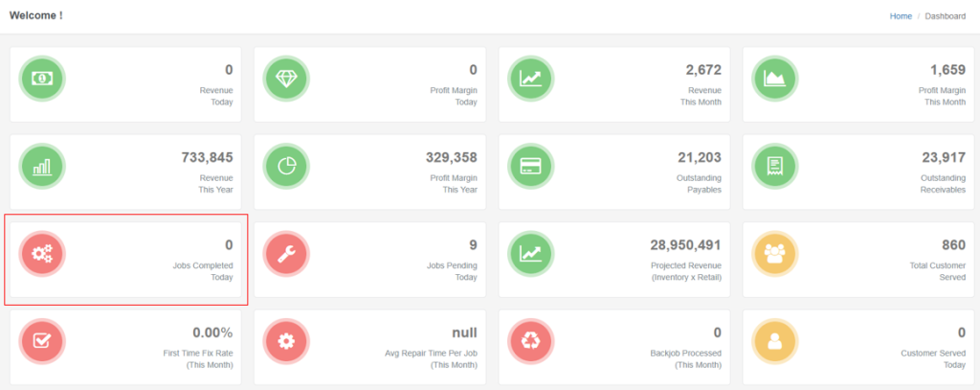Click the group icon for Total Customer Served

pos(775,254)
